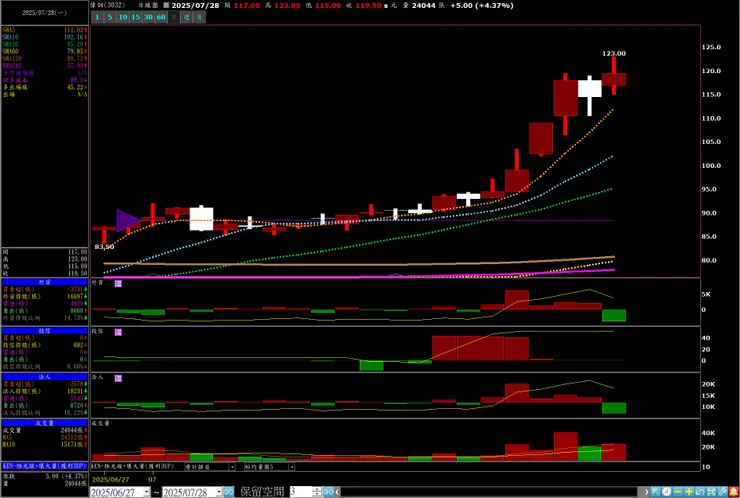Click the yellow plus zoom-in icon
Viewport: 740px width, 498px height.
coord(689,491)
